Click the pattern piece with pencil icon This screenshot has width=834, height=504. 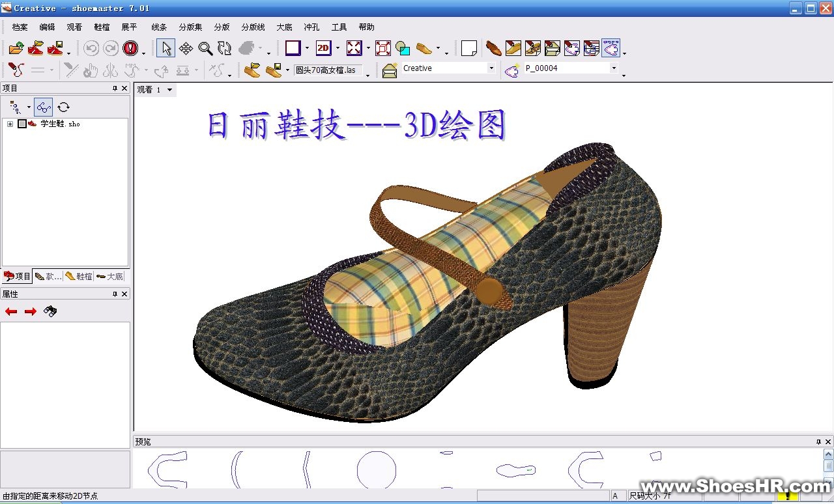tap(572, 48)
